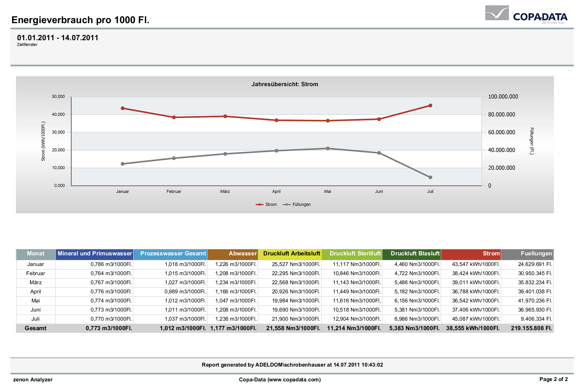The image size is (585, 392).
Task: Click the Füllungen (Fl.) right axis title
Action: click(x=532, y=141)
